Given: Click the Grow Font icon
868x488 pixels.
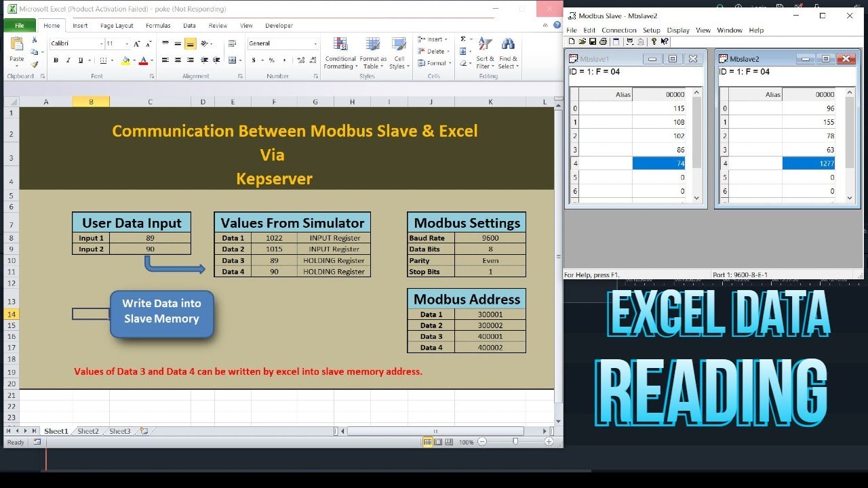Looking at the screenshot, I should pos(136,43).
